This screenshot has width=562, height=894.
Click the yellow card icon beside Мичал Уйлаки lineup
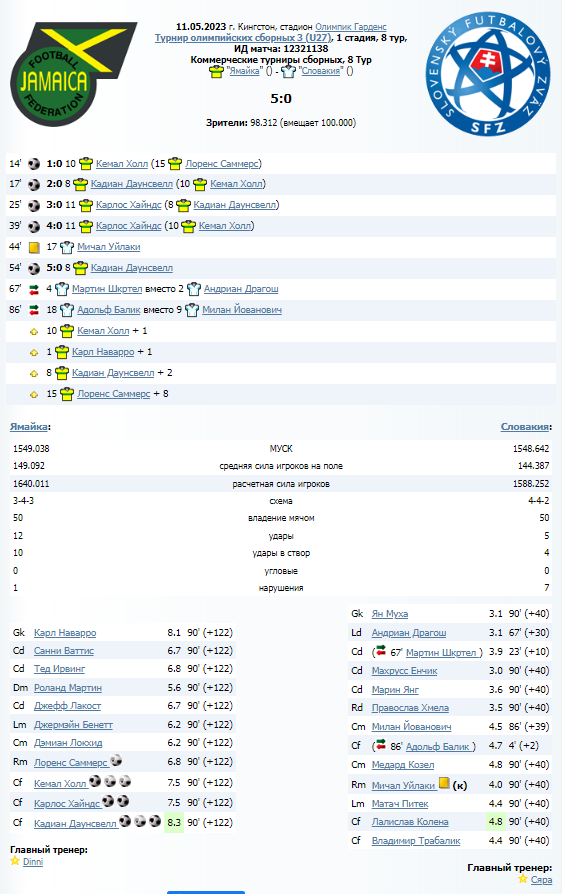coord(444,784)
